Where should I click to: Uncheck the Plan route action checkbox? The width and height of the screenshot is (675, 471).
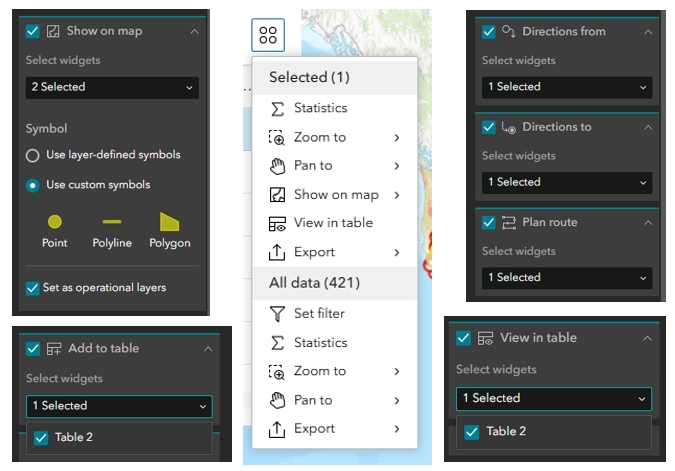tap(489, 223)
